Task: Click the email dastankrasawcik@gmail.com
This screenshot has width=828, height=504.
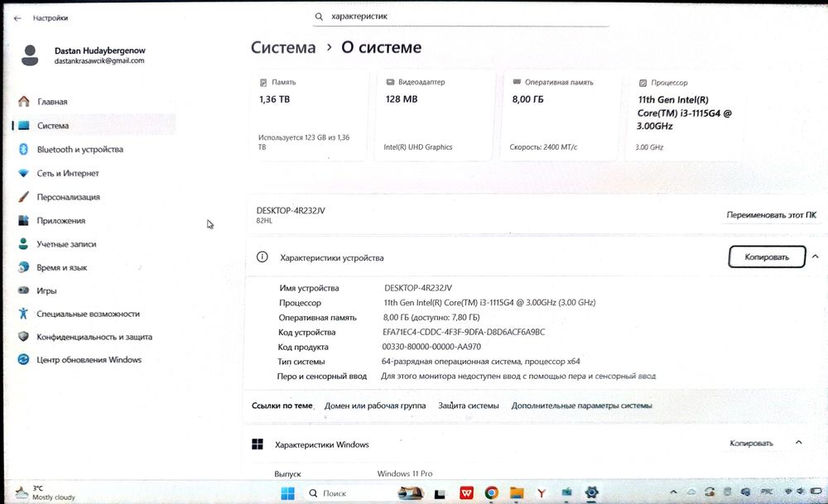Action: coord(99,60)
